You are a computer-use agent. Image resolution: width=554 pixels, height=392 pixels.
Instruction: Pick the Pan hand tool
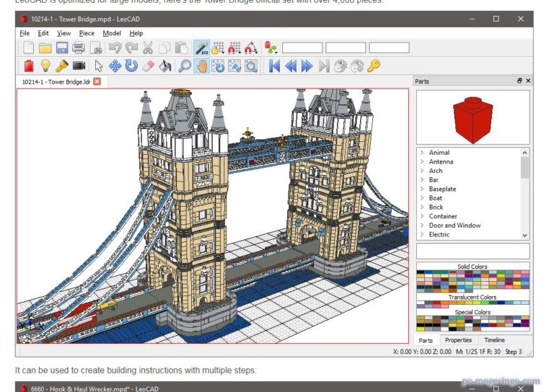coord(201,66)
